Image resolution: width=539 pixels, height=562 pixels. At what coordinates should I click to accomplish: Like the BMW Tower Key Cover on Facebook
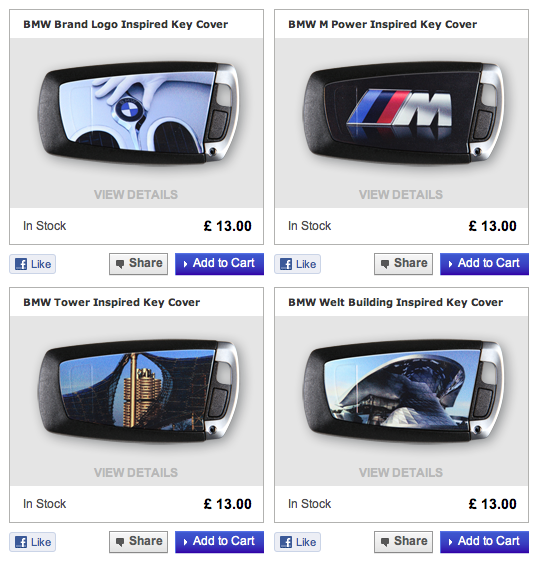coord(33,542)
